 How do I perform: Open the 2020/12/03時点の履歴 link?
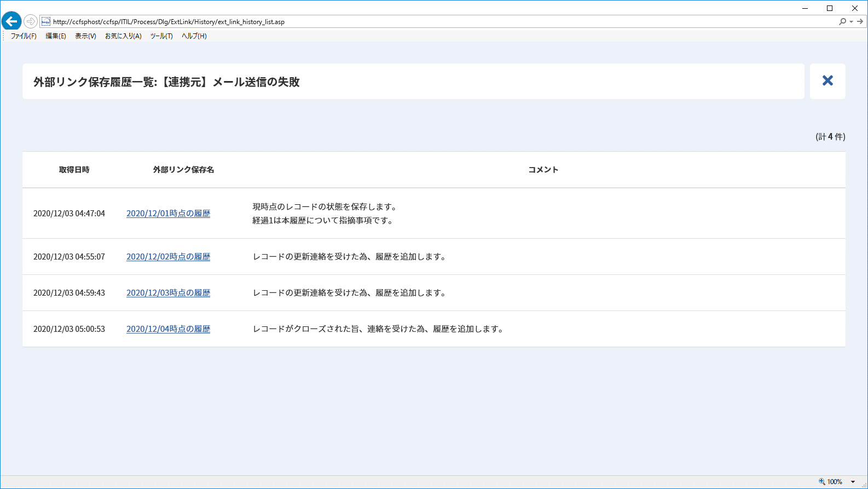point(168,293)
